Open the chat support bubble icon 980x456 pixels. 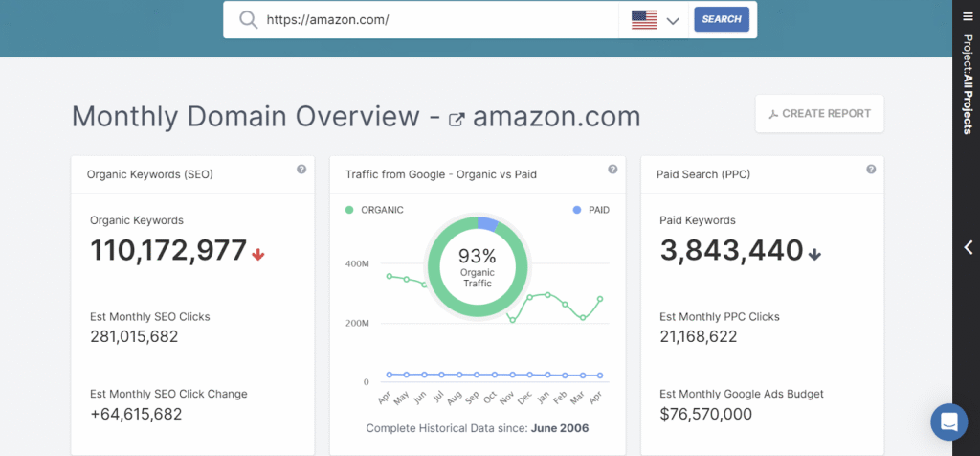948,422
